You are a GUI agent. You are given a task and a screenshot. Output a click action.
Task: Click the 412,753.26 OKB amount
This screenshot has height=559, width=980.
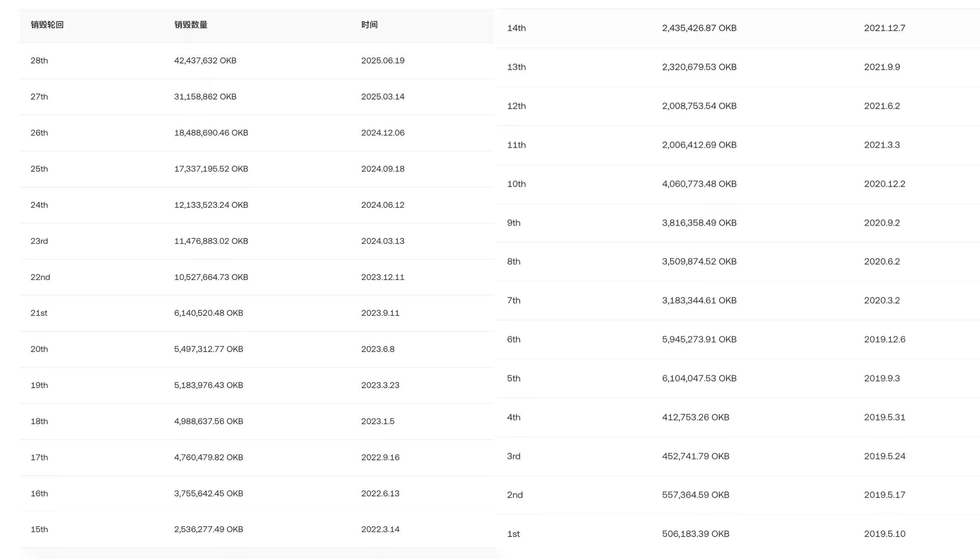coord(696,417)
